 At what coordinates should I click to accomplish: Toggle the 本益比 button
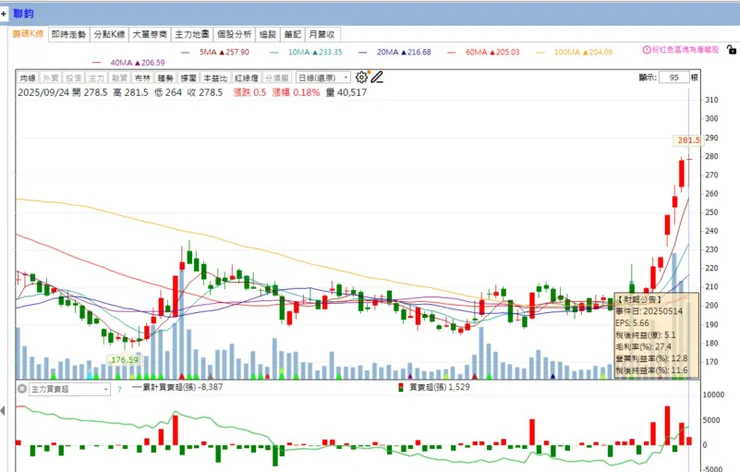215,78
